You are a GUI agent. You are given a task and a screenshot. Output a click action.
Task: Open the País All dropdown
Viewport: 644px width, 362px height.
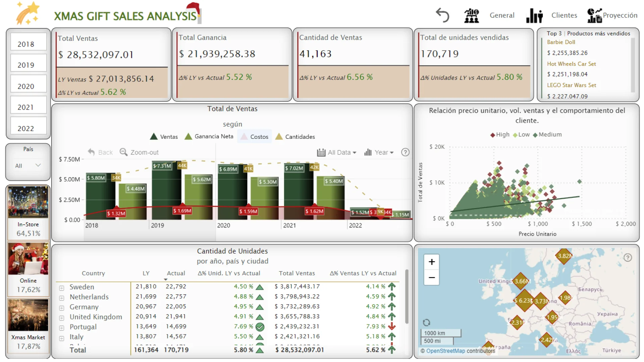pyautogui.click(x=28, y=166)
